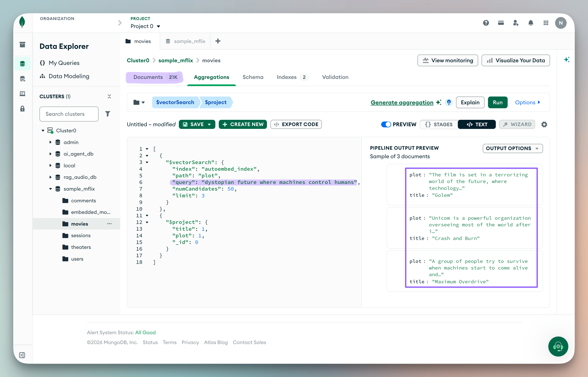Open the pipeline settings gear icon

point(544,124)
